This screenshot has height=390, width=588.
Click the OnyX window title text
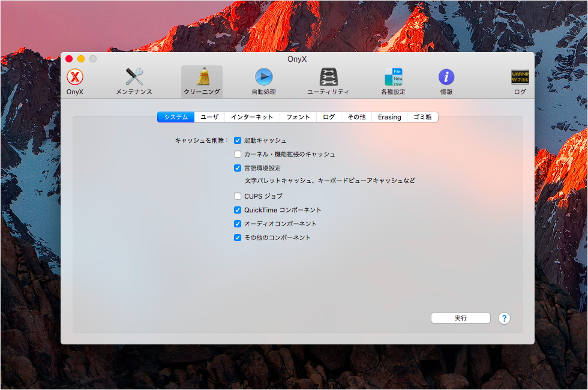click(297, 59)
